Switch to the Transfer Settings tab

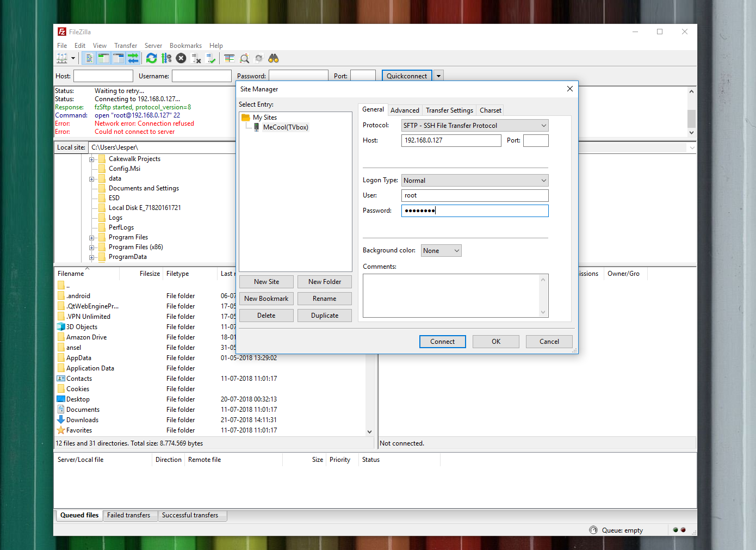(x=449, y=110)
